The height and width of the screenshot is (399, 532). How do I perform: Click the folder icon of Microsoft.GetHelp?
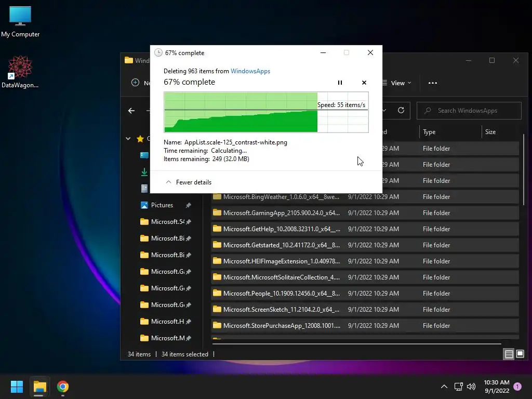coord(217,229)
